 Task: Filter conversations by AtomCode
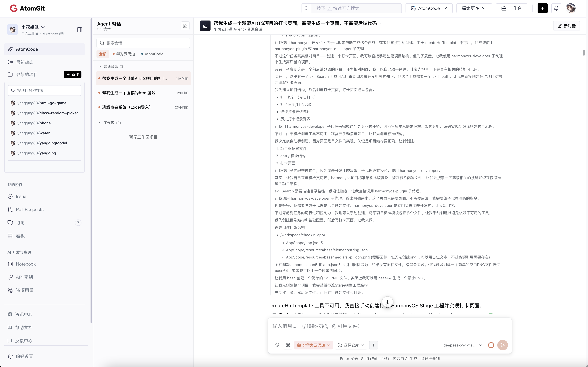[152, 54]
